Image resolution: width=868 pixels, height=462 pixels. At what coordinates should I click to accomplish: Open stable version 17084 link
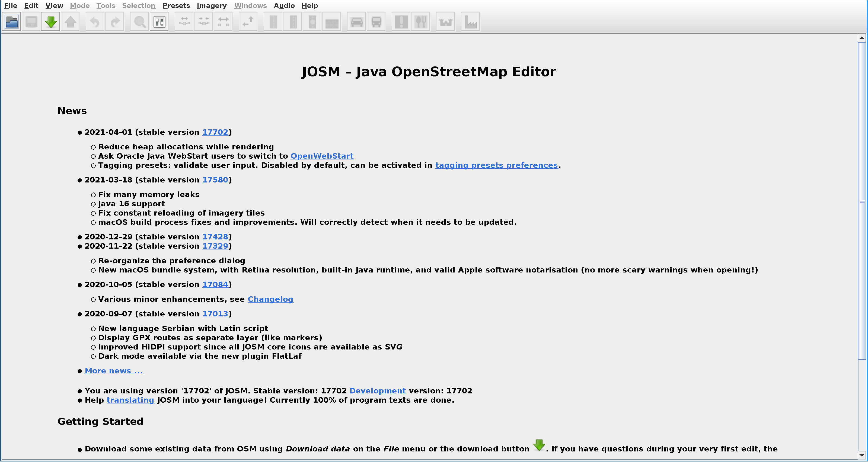tap(215, 284)
